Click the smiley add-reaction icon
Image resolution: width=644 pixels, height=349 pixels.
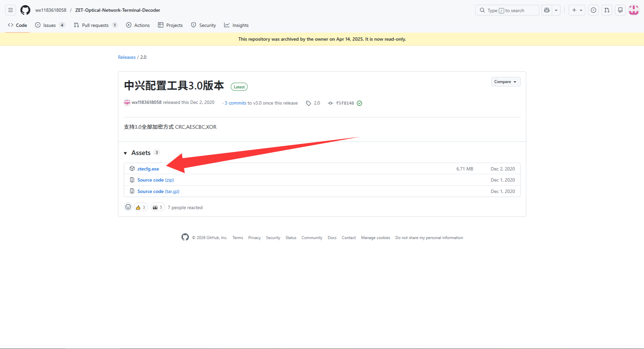coord(128,207)
